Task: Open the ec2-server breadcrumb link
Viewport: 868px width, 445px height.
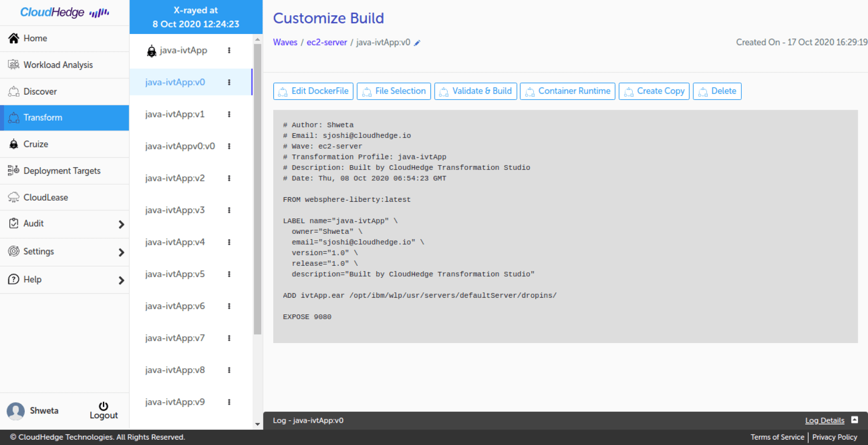Action: (x=326, y=42)
